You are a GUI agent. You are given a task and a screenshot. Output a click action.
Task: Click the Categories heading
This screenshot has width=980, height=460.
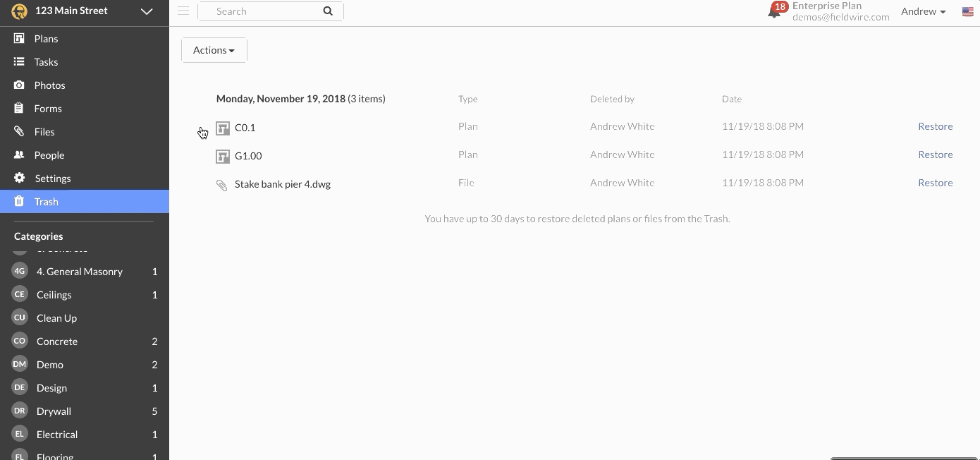39,236
